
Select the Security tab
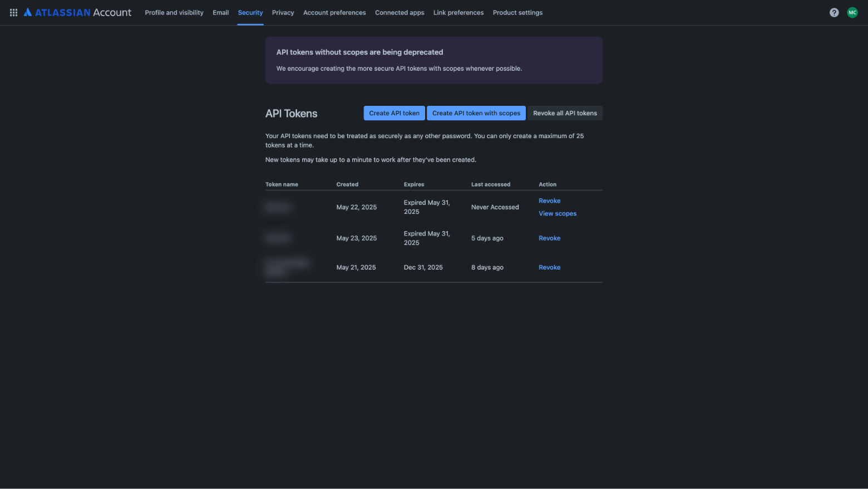coord(250,12)
